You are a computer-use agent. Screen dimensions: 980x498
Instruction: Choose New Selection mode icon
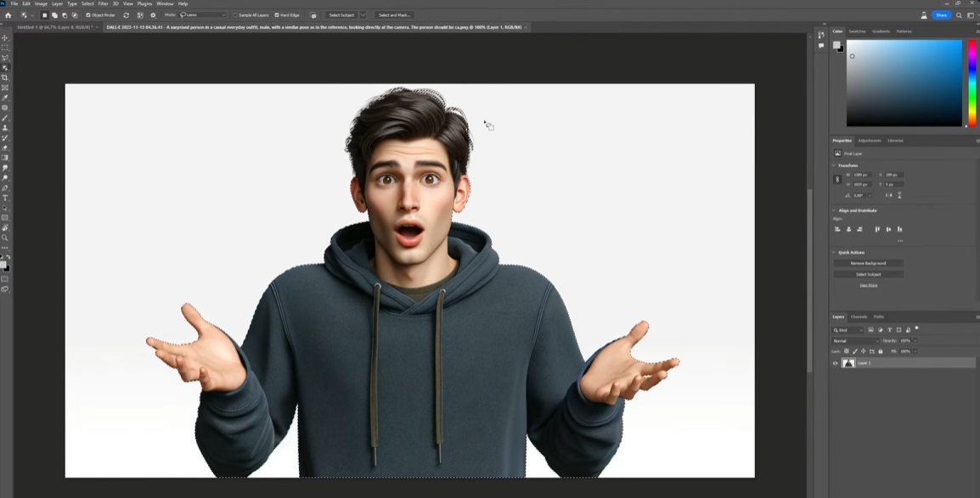[44, 15]
